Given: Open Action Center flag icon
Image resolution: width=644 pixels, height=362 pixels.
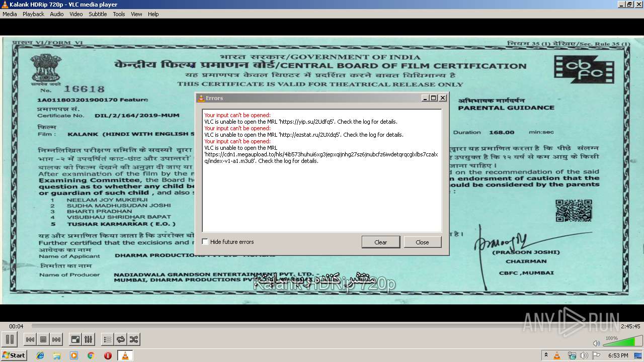Looking at the screenshot, I should pyautogui.click(x=596, y=355).
